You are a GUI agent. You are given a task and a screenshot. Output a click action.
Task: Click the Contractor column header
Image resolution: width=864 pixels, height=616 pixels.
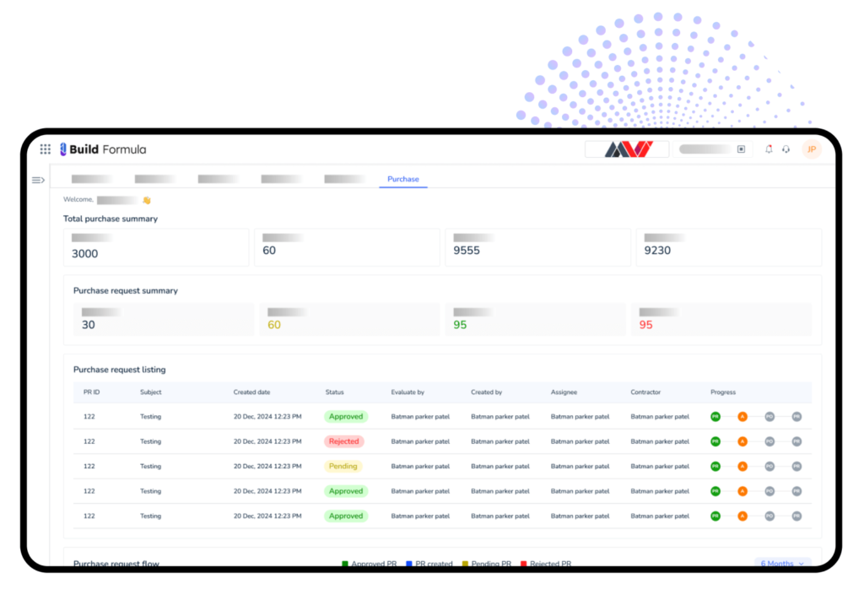point(645,392)
